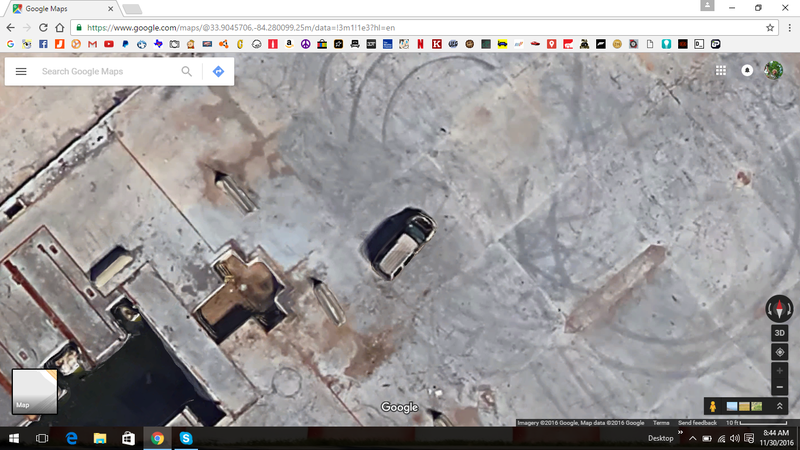
Task: Open the PayPal bookmark
Action: pyautogui.click(x=125, y=44)
